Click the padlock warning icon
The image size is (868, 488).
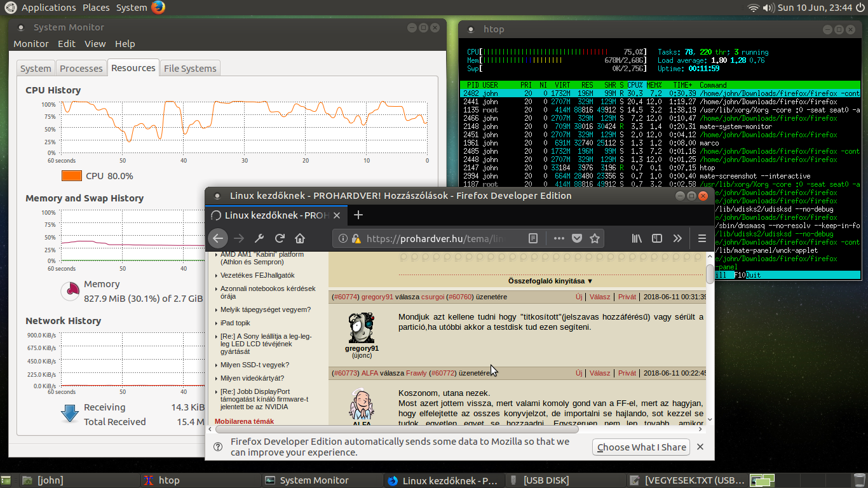click(x=356, y=239)
